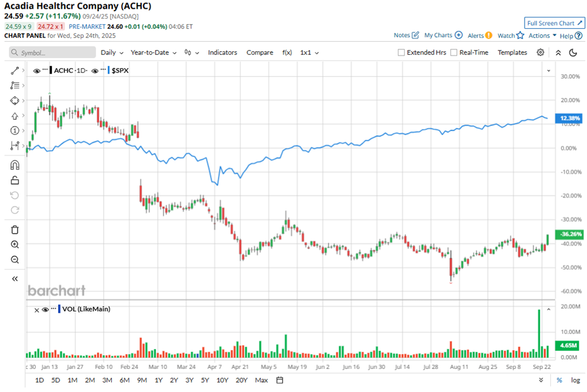Open the Daily interval dropdown
This screenshot has height=392, width=587.
point(112,52)
